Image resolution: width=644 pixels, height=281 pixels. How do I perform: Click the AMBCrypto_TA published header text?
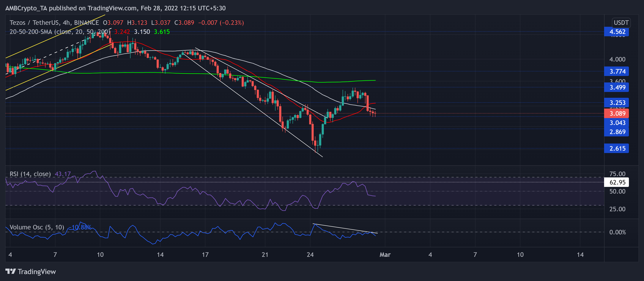115,8
